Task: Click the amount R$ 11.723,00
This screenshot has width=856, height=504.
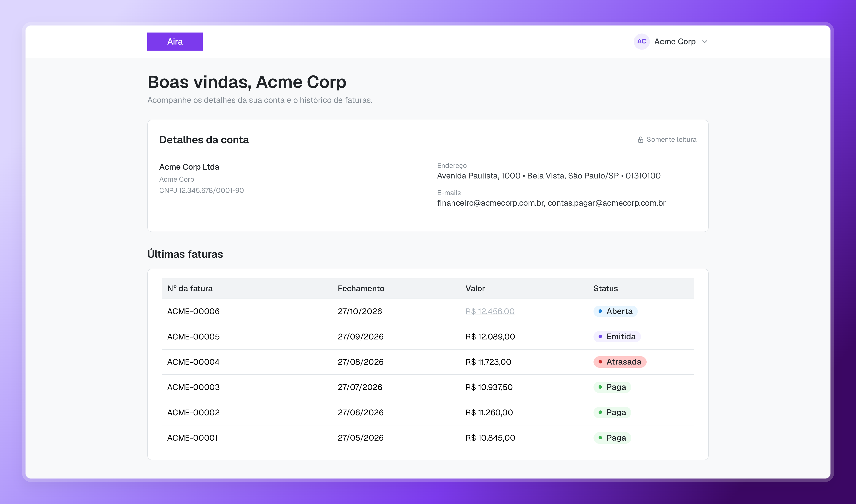Action: [488, 362]
